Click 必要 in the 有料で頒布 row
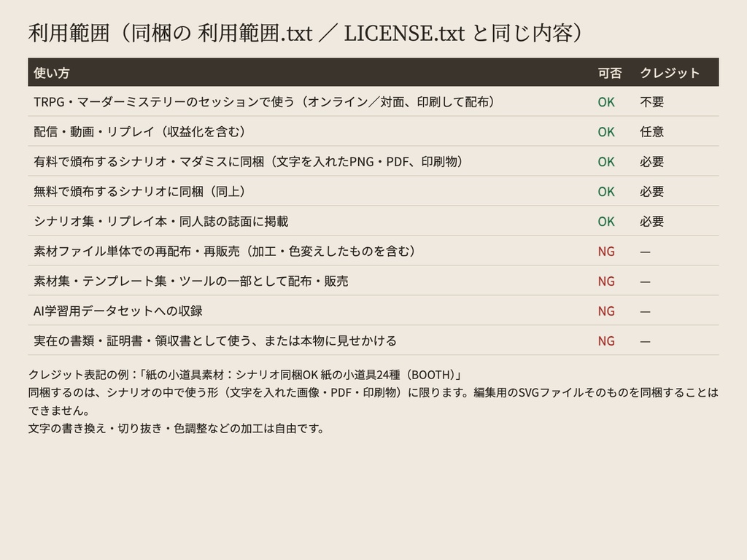 [x=651, y=162]
